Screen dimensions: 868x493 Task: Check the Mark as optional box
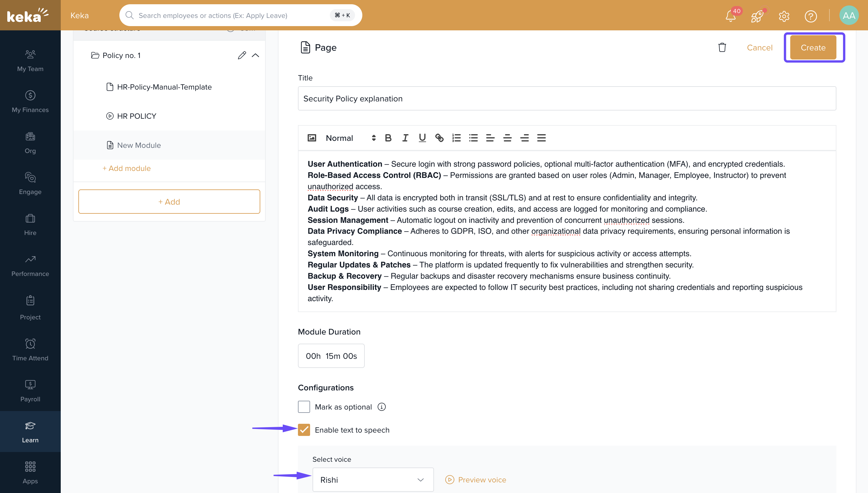pyautogui.click(x=304, y=407)
